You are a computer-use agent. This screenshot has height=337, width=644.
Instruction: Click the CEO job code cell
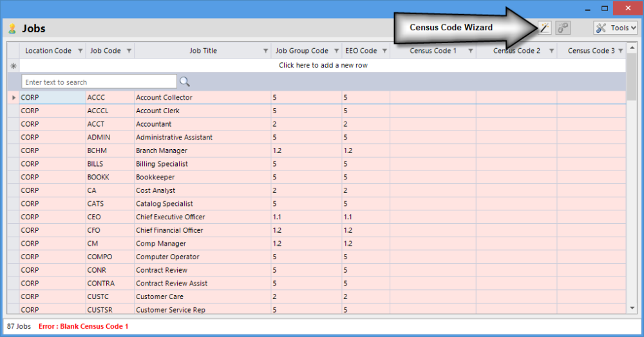(x=109, y=217)
